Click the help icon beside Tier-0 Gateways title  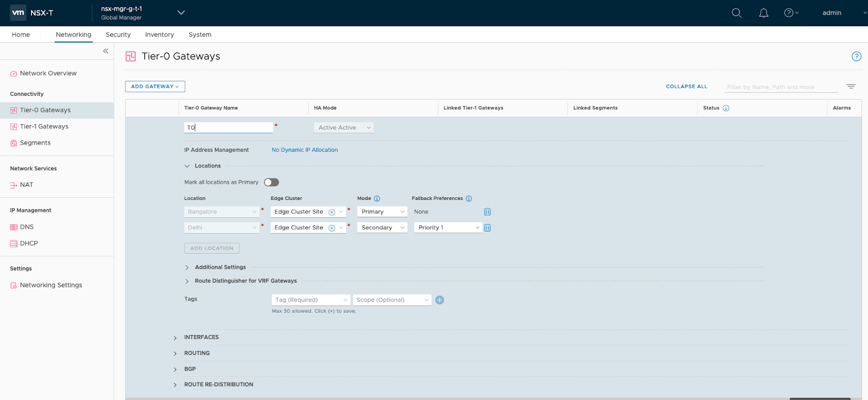coord(856,56)
